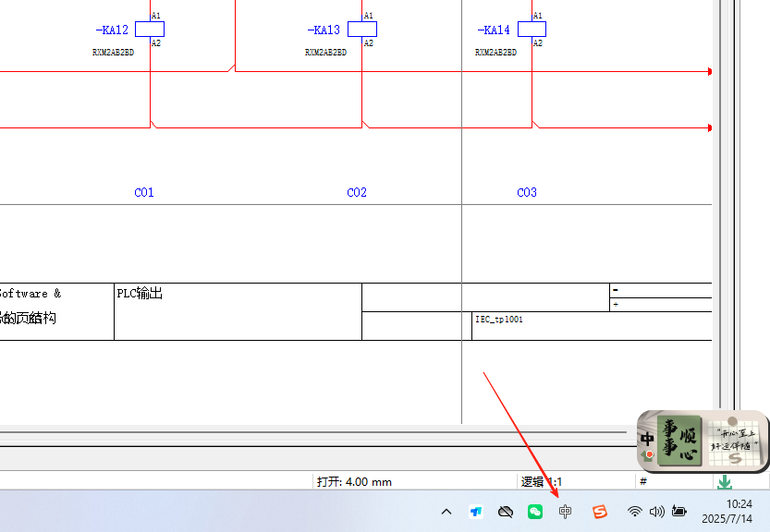Click the PLC输出 page description field
770x532 pixels.
(140, 294)
